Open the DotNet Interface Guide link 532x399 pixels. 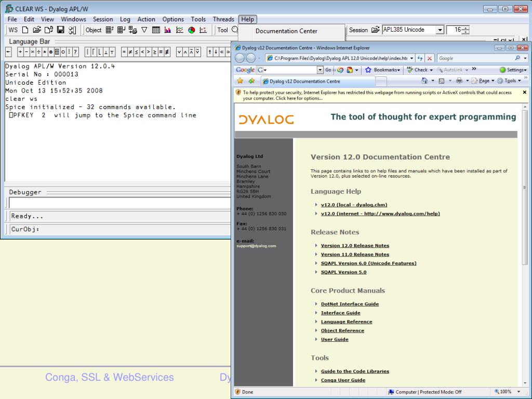350,304
